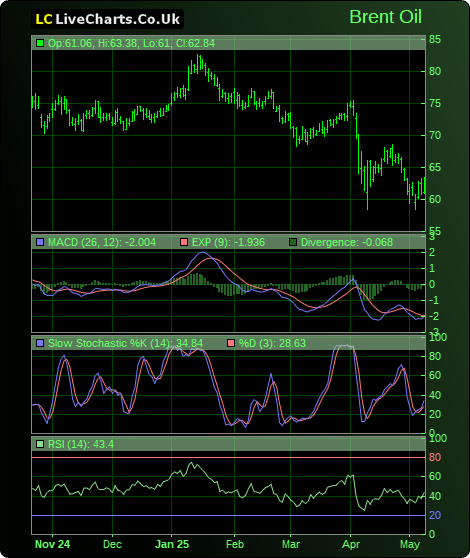The height and width of the screenshot is (558, 470).
Task: Click the LiveCharts.Co.Uk logo
Action: (x=107, y=19)
